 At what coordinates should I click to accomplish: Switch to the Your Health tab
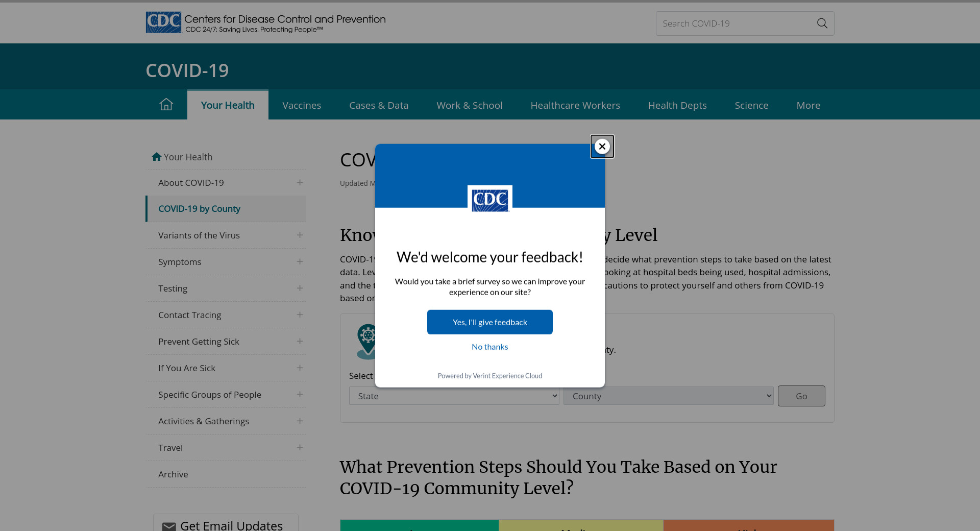[x=228, y=105]
